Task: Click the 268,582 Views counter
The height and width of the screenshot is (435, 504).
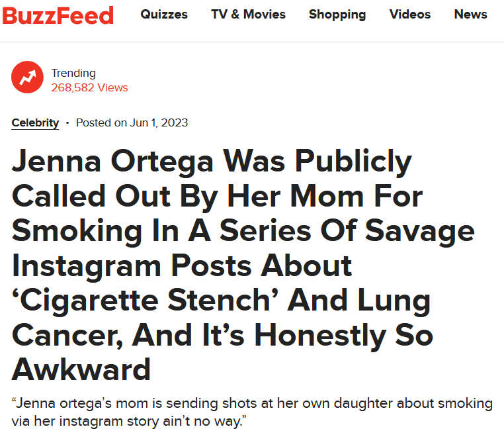Action: [90, 87]
